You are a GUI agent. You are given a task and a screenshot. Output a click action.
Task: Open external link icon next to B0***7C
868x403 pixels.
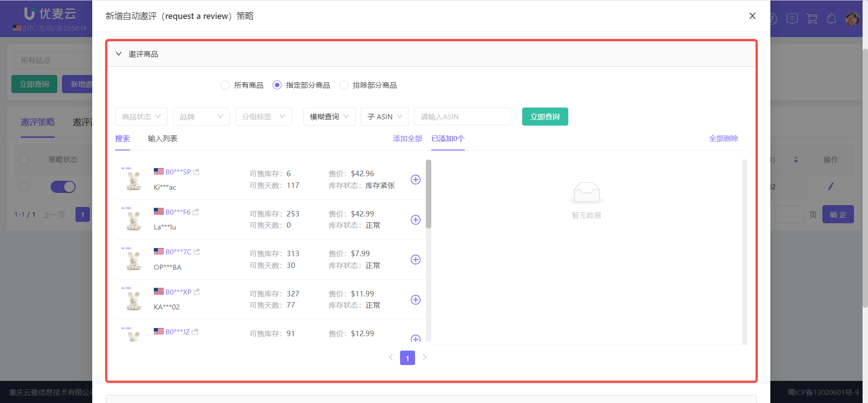coord(197,252)
